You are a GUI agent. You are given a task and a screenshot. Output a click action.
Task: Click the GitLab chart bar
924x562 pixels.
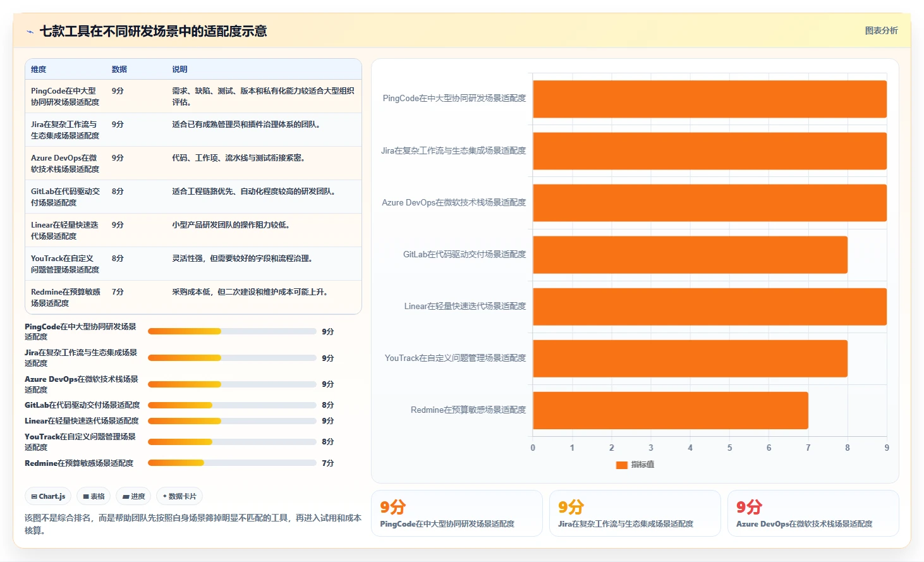point(690,255)
